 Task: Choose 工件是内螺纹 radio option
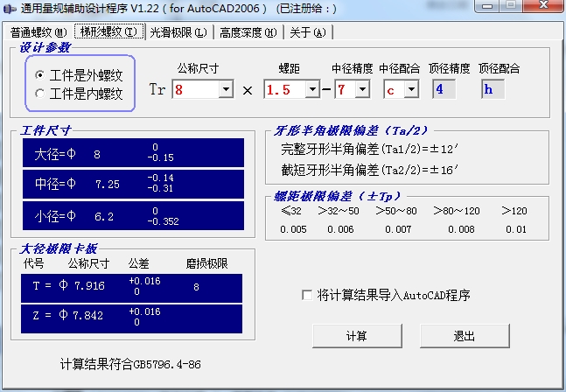coord(79,94)
